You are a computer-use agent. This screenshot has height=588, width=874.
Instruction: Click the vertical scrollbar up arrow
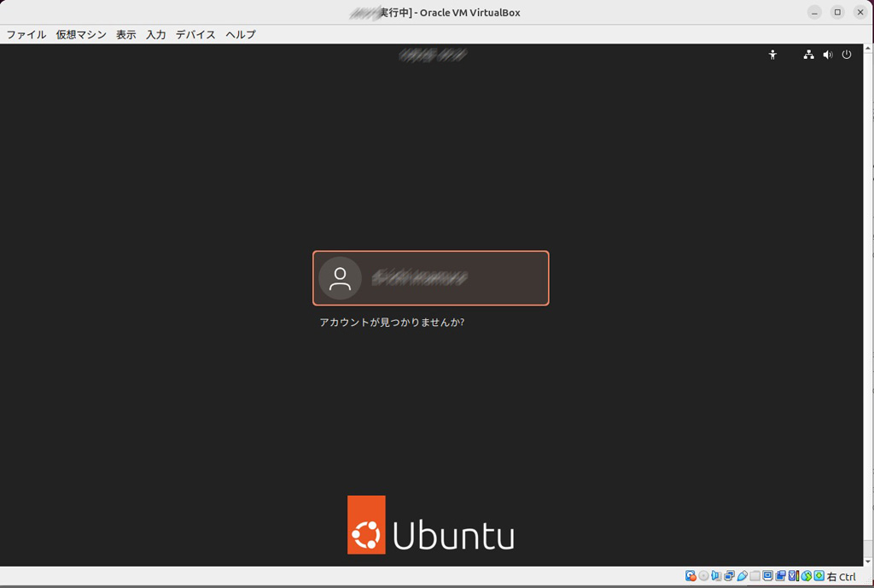[868, 49]
